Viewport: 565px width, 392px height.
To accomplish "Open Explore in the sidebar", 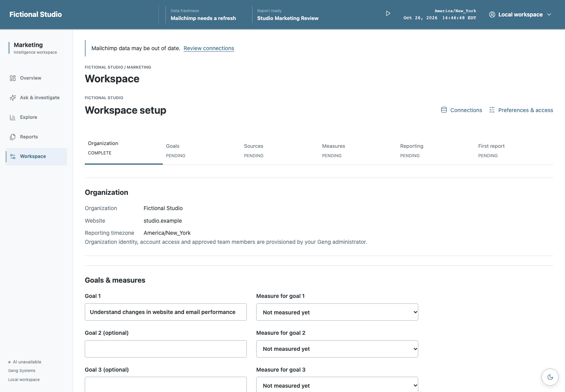I will [36, 117].
